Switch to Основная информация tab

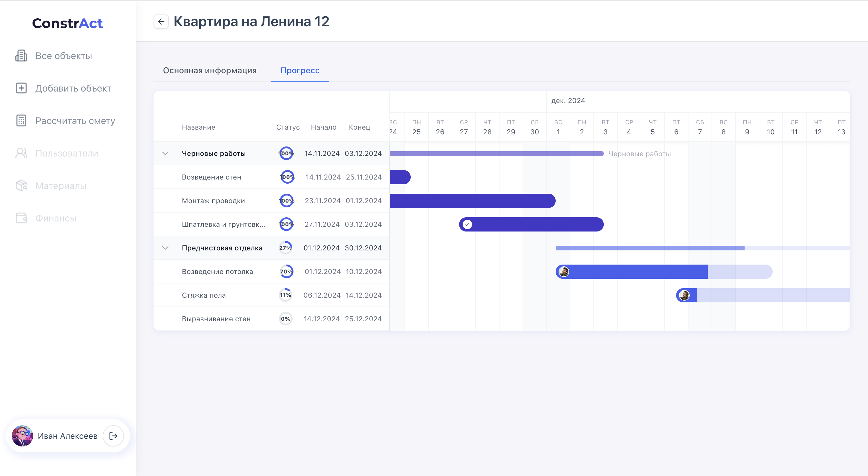click(x=210, y=71)
